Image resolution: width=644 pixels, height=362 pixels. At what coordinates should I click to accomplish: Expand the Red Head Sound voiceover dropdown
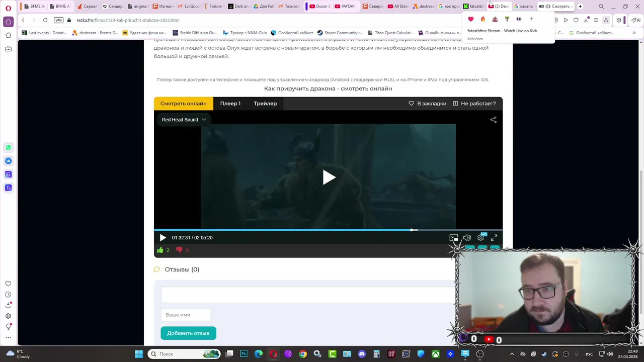184,120
